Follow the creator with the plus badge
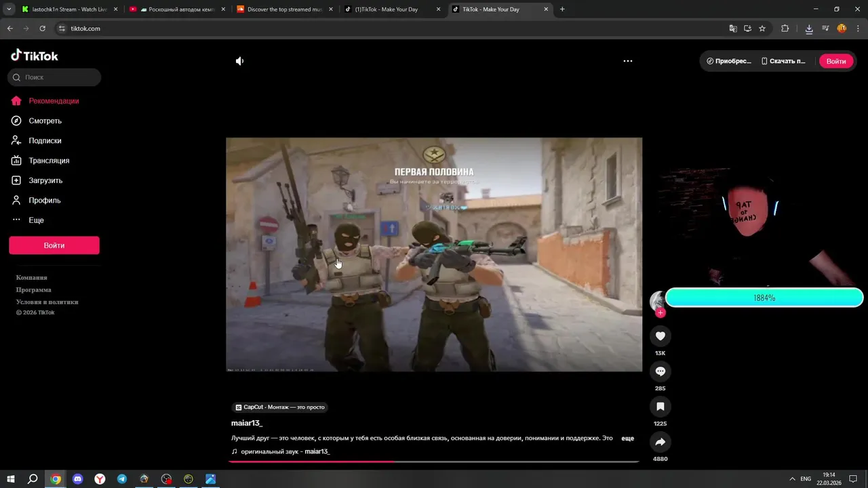Screen dimensions: 868x488 tap(660, 313)
